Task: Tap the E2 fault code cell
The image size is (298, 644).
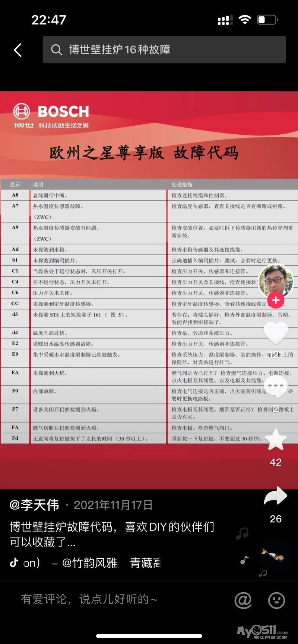Action: (x=15, y=343)
